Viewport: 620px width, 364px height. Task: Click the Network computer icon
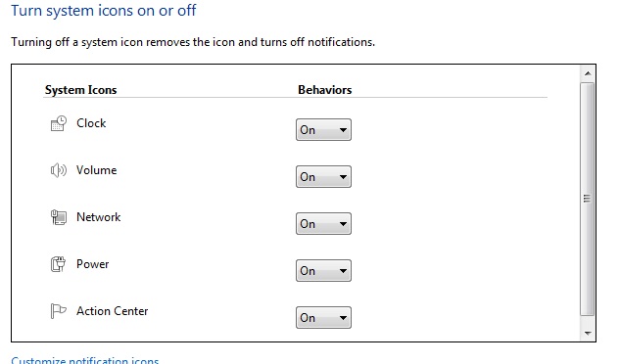tap(58, 217)
